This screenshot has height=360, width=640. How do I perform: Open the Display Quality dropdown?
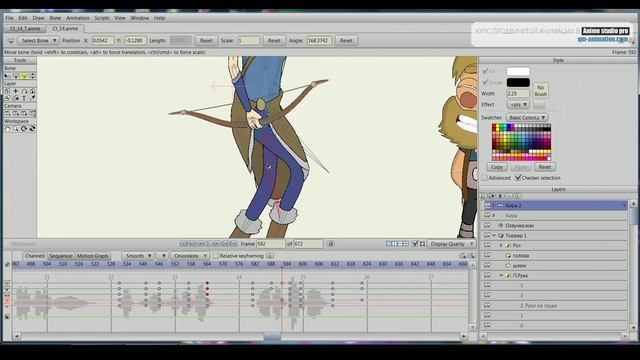[451, 244]
